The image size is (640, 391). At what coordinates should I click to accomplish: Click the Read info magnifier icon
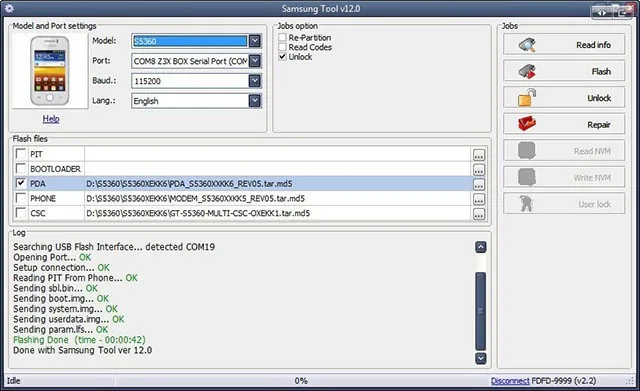(527, 45)
